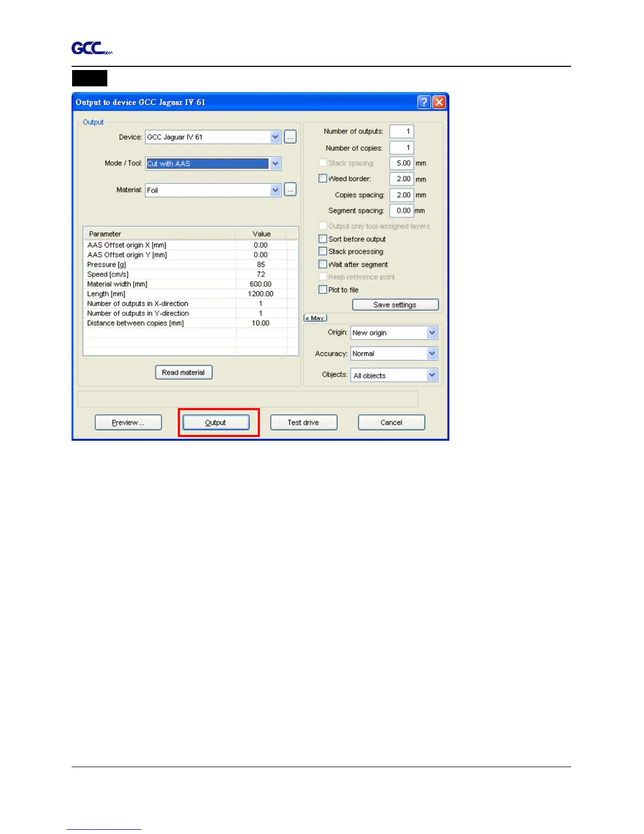This screenshot has width=644, height=834.
Task: Open the Accuracy dropdown
Action: (x=432, y=354)
